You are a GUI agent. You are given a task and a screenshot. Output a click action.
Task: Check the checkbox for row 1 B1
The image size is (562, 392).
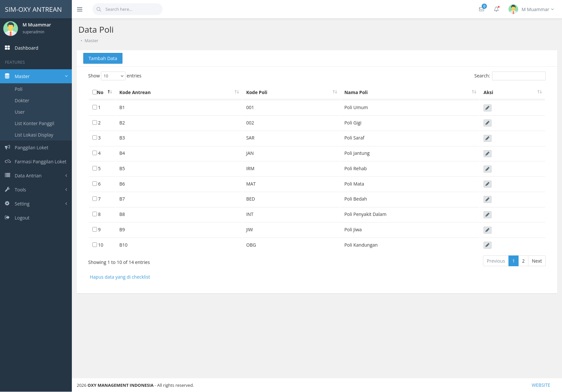point(95,107)
